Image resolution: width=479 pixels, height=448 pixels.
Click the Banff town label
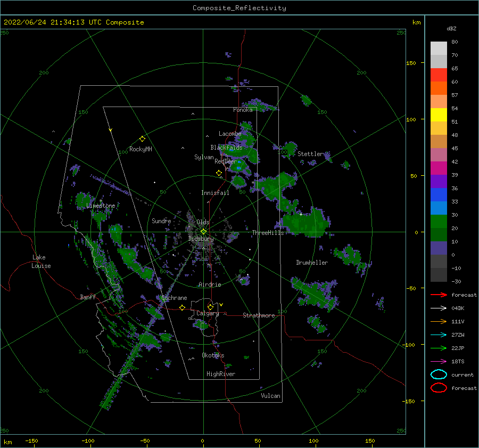point(88,297)
